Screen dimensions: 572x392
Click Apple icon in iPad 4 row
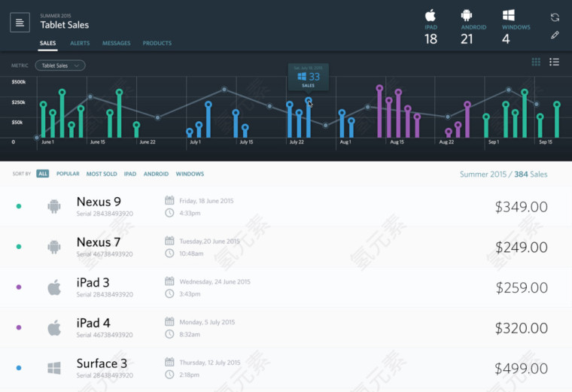click(54, 328)
